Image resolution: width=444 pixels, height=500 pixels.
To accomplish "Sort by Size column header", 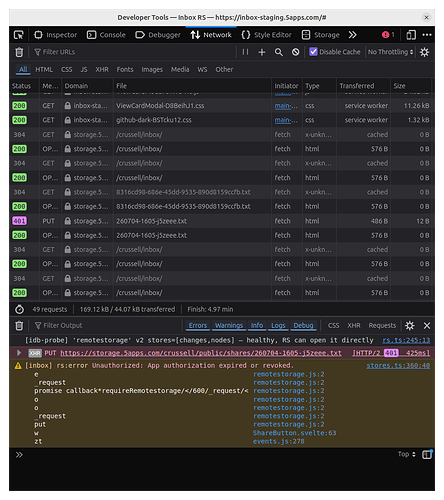I will coord(411,86).
